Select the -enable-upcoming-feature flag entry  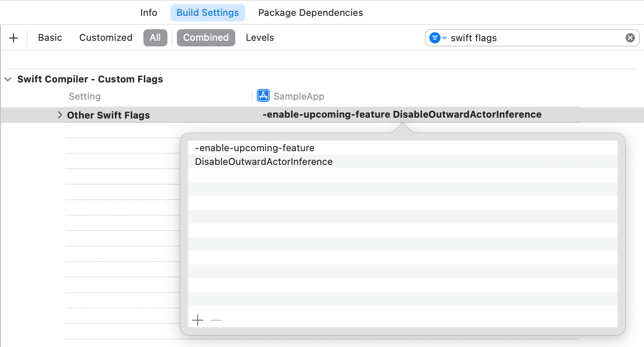click(255, 147)
